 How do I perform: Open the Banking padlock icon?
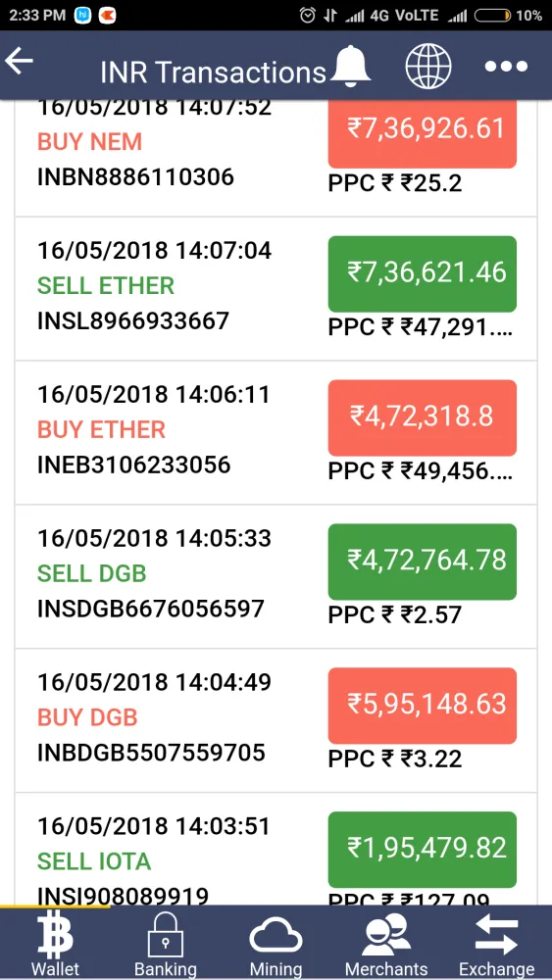pos(165,935)
